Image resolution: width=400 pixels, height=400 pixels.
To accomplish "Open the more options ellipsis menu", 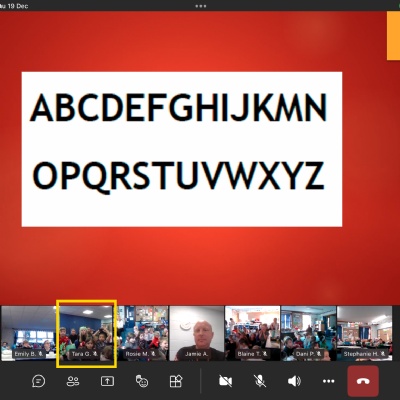I will pyautogui.click(x=329, y=381).
